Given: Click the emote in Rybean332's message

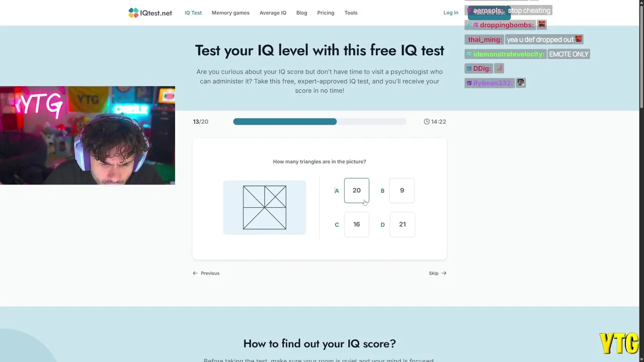Looking at the screenshot, I should pyautogui.click(x=521, y=82).
